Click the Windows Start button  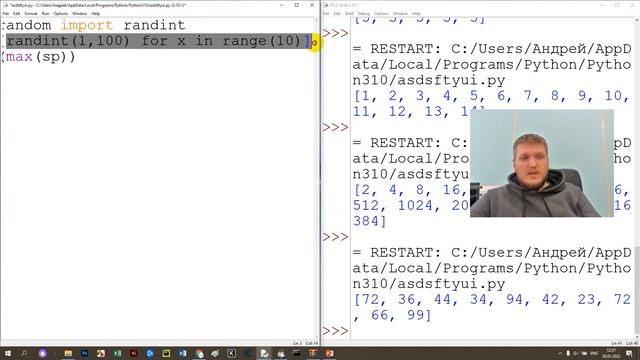tap(8, 353)
